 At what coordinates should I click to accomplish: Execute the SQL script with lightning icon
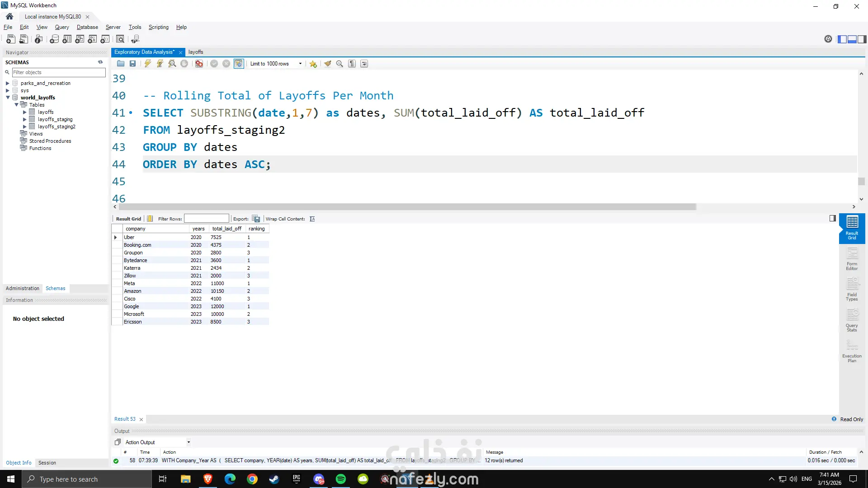[147, 64]
